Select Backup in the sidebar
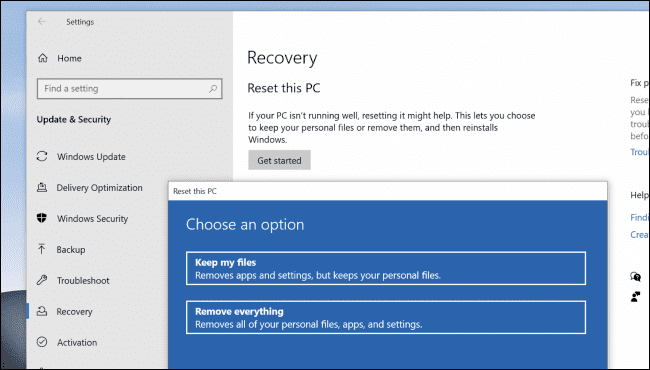Screen dimensions: 650x370 pyautogui.click(x=71, y=249)
